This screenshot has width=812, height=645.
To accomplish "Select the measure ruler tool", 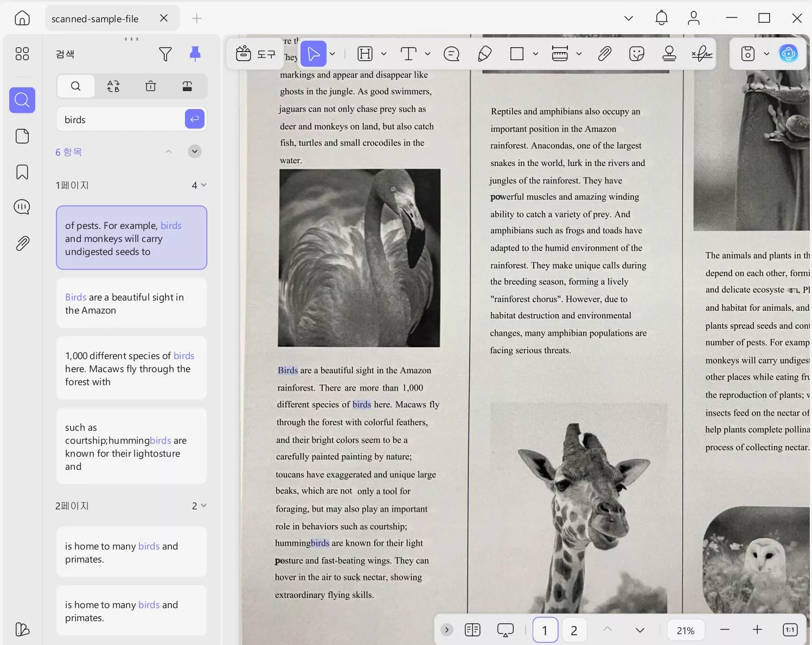I will pos(560,54).
